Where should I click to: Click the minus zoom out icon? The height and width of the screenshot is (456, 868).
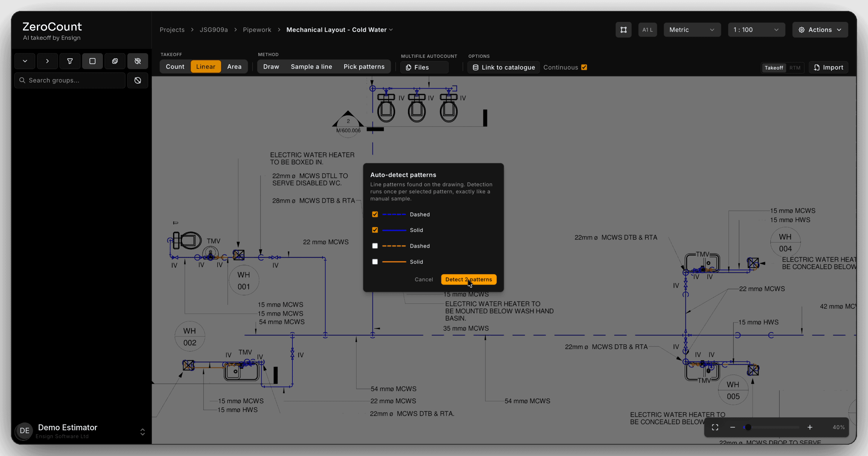coord(733,427)
